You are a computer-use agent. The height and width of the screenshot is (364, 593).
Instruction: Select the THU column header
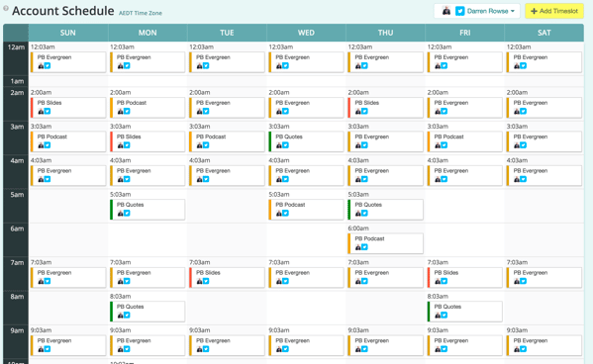(x=385, y=33)
